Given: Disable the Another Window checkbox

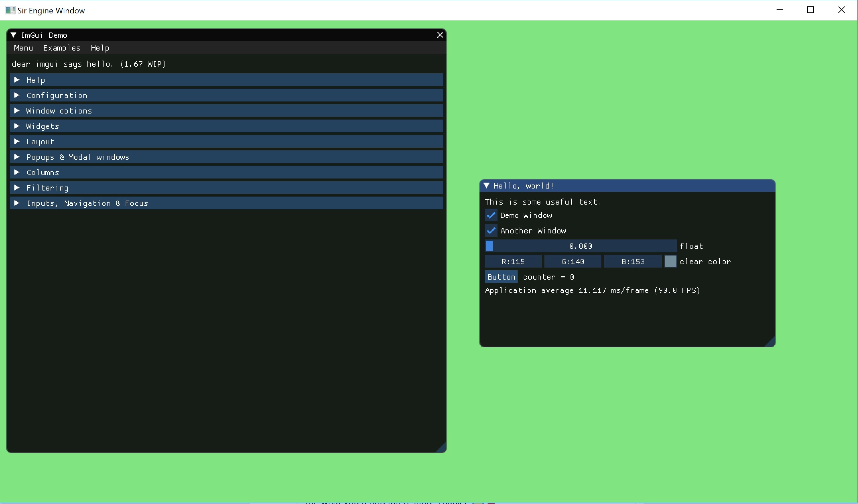Looking at the screenshot, I should pyautogui.click(x=491, y=231).
